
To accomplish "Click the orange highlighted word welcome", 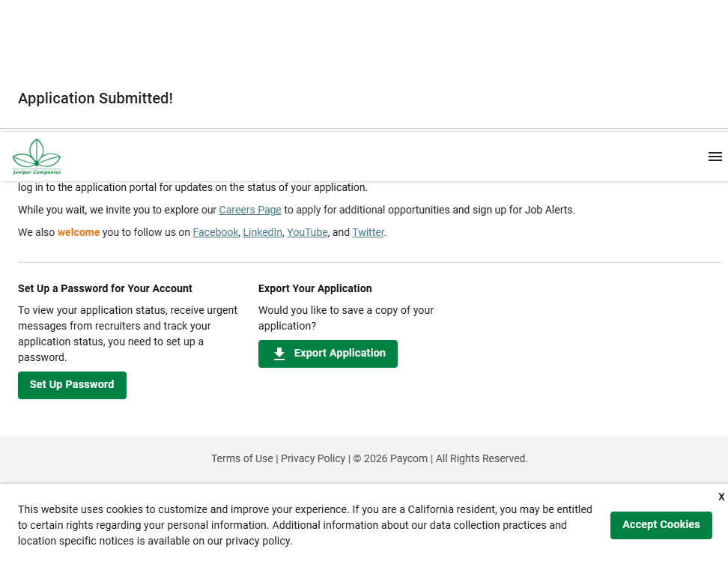I will (79, 232).
